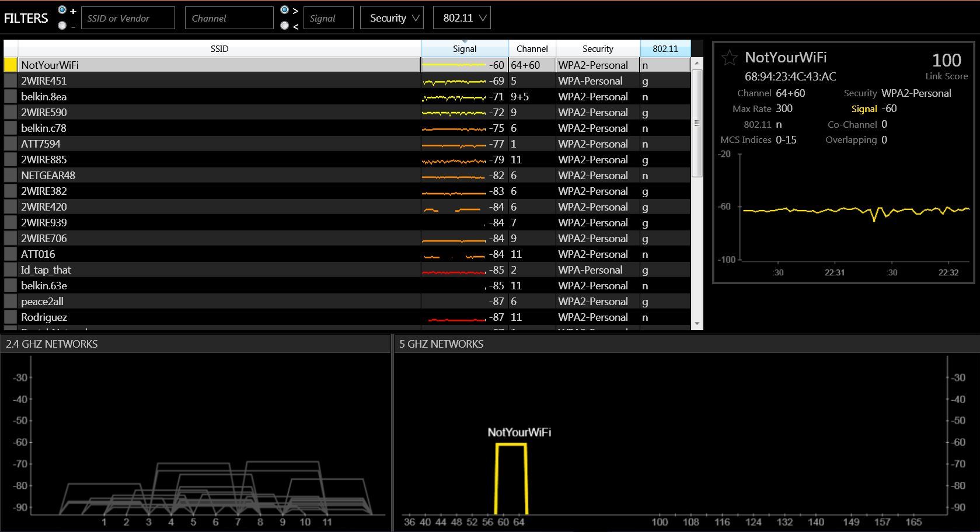This screenshot has height=532, width=980.
Task: Sort networks by 802.11 column header
Action: click(x=665, y=48)
